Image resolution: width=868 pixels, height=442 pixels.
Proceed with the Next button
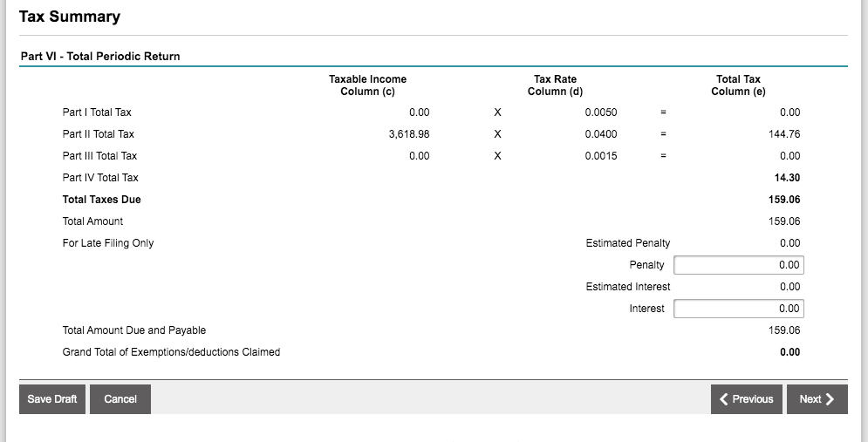[x=817, y=399]
